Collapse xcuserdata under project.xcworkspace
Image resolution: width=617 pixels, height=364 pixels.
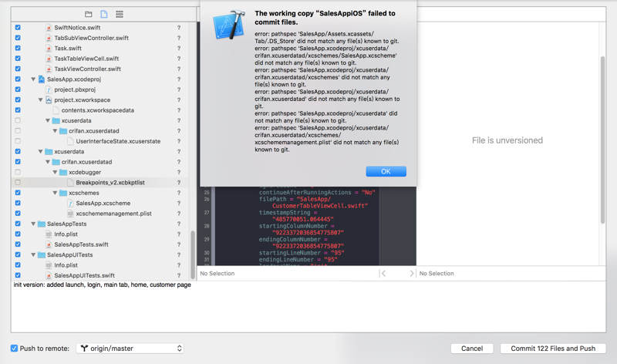tap(48, 121)
